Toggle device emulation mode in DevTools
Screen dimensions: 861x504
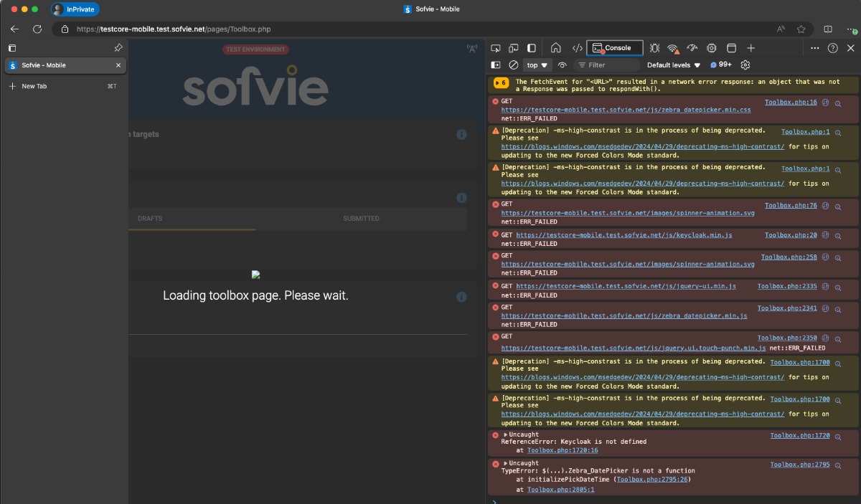point(514,48)
